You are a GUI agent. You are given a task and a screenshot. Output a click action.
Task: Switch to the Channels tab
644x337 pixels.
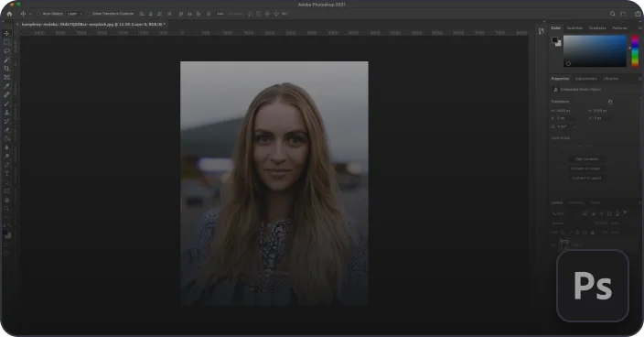click(576, 202)
